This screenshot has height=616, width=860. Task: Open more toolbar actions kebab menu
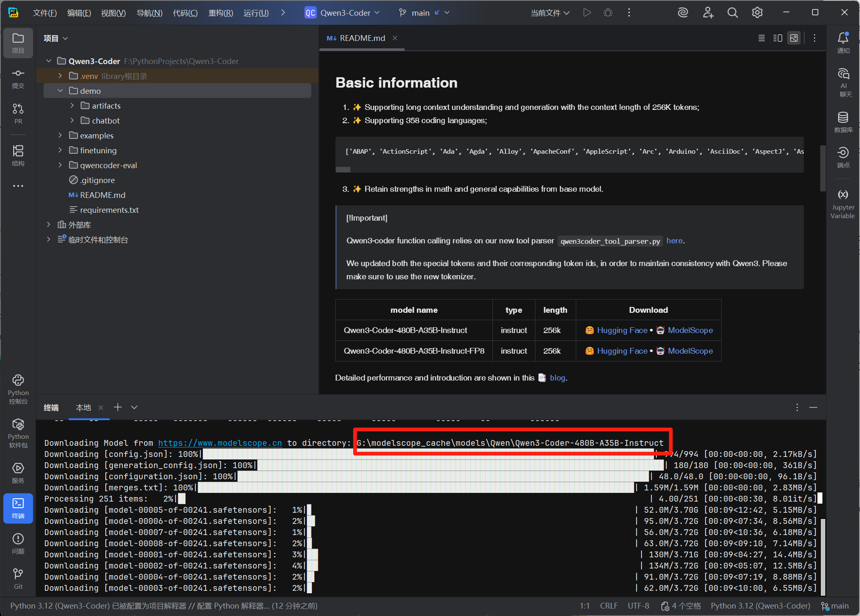click(x=629, y=13)
